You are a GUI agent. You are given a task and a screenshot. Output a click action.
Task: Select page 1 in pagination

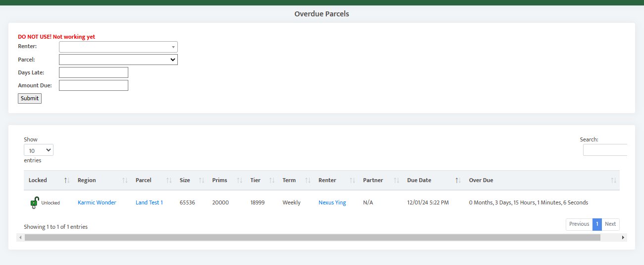click(x=597, y=224)
